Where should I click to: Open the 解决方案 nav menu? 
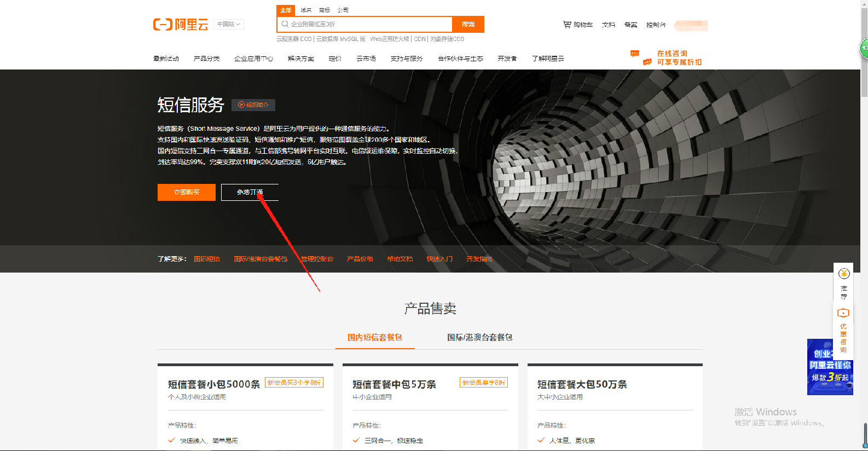pos(301,59)
